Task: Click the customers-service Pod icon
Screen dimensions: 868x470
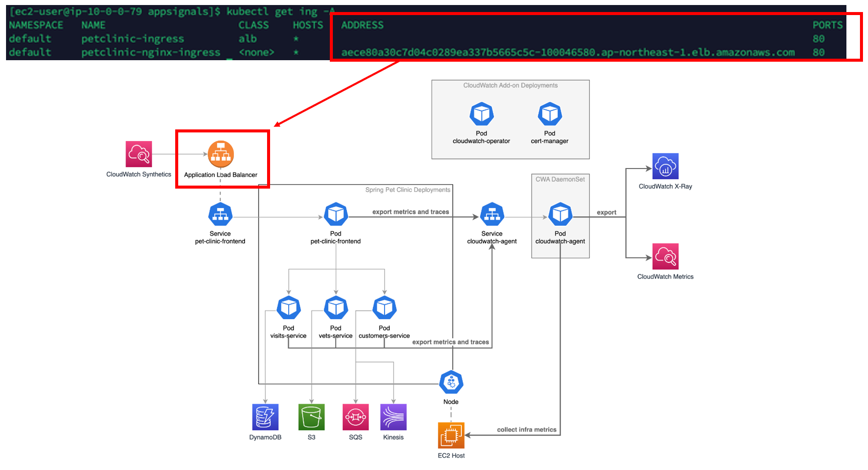Action: point(385,308)
